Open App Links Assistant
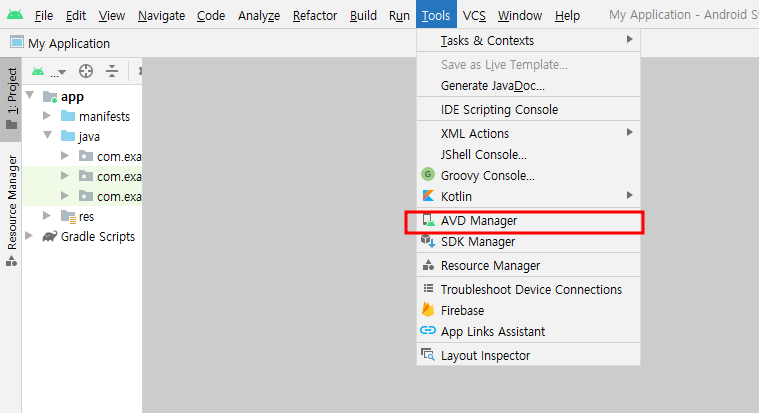This screenshot has height=413, width=759. [528, 332]
